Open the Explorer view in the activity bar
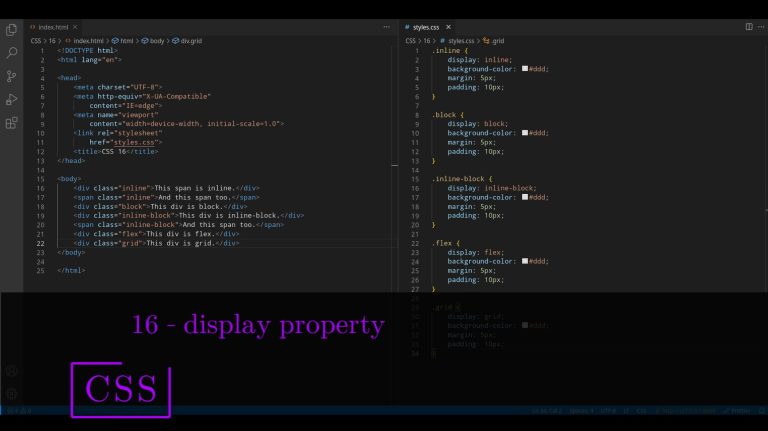 click(11, 30)
